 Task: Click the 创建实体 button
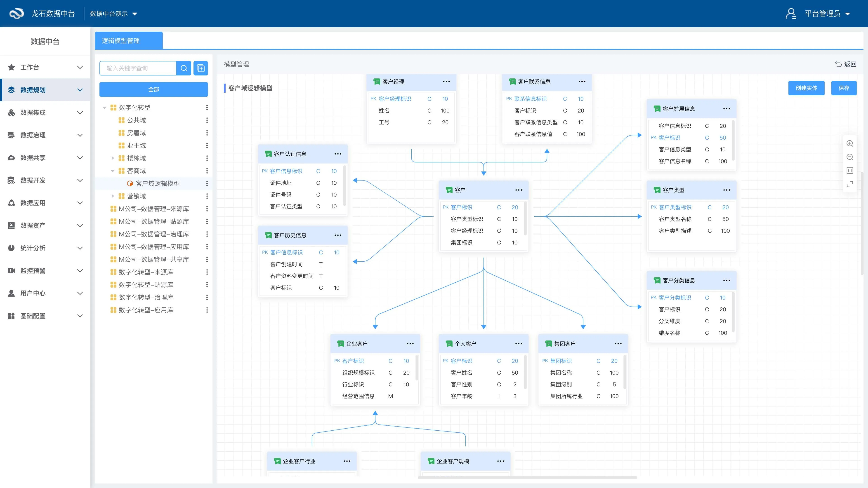(806, 88)
